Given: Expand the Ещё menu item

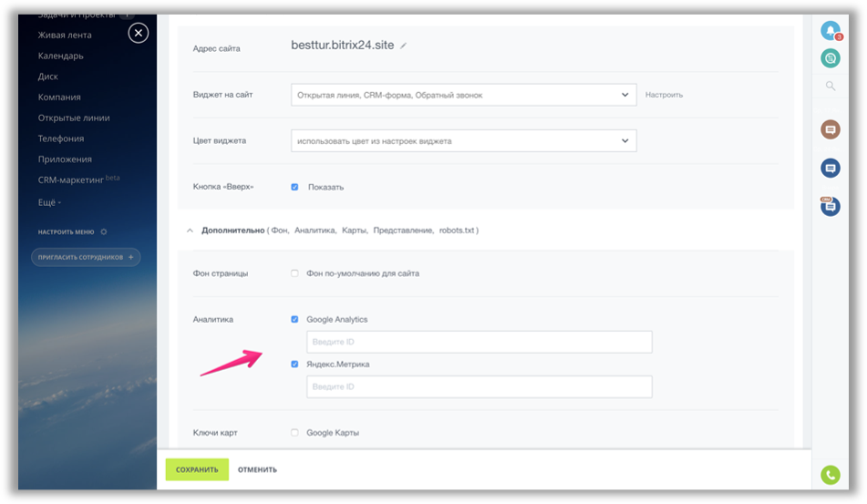Looking at the screenshot, I should pyautogui.click(x=49, y=202).
